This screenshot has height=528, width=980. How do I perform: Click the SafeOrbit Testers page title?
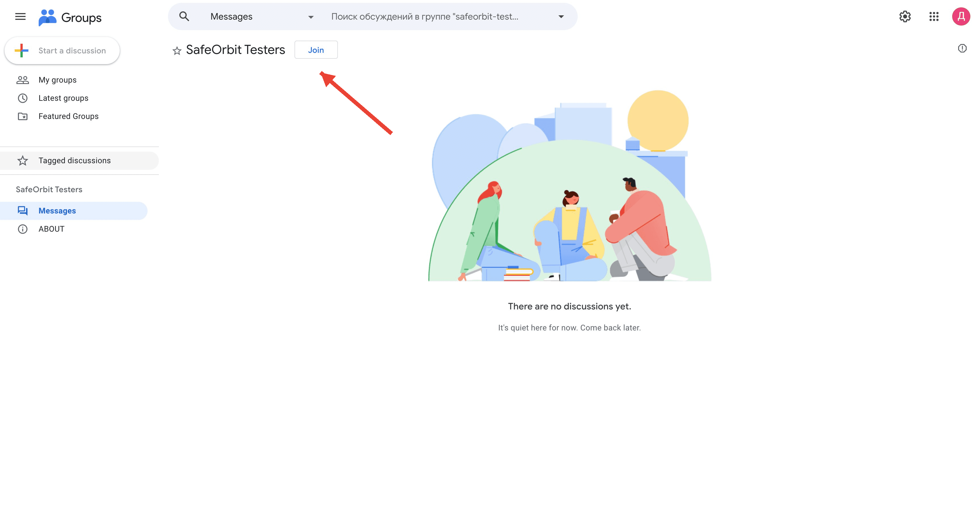pyautogui.click(x=235, y=50)
